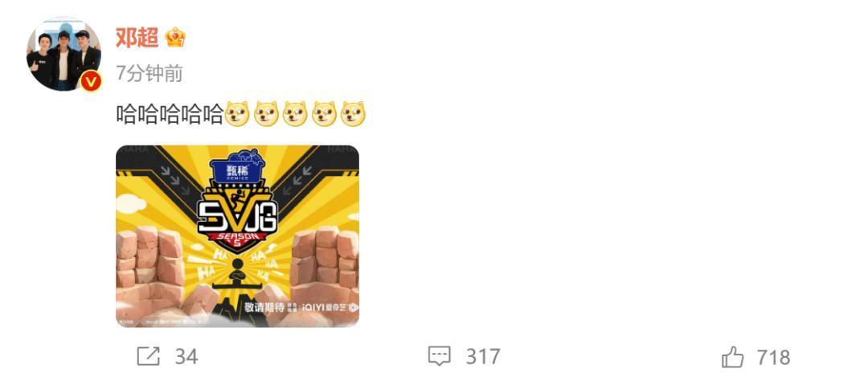Click the iQIYI 爱奇艺 logo in poster
The width and height of the screenshot is (868, 377).
click(x=330, y=307)
